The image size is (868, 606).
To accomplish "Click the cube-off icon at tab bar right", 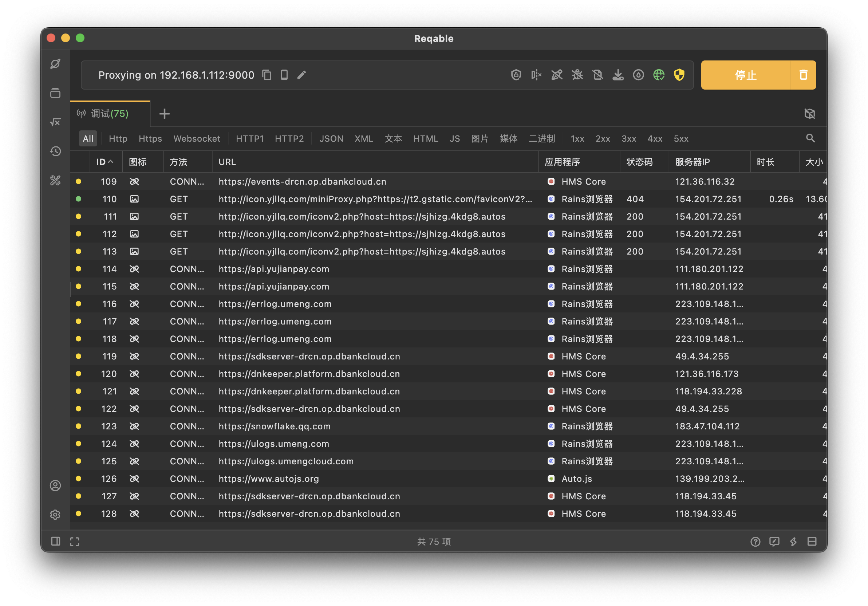I will [x=809, y=114].
